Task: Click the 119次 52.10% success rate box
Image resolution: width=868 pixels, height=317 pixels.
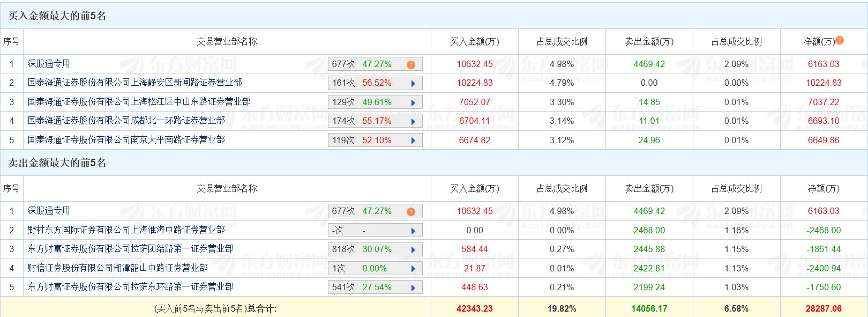Action: [x=375, y=141]
